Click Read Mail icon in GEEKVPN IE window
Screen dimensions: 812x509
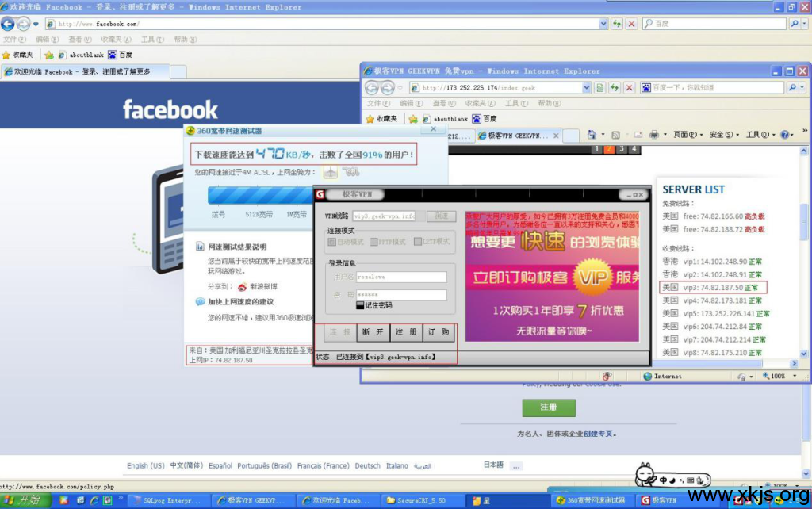pyautogui.click(x=638, y=135)
